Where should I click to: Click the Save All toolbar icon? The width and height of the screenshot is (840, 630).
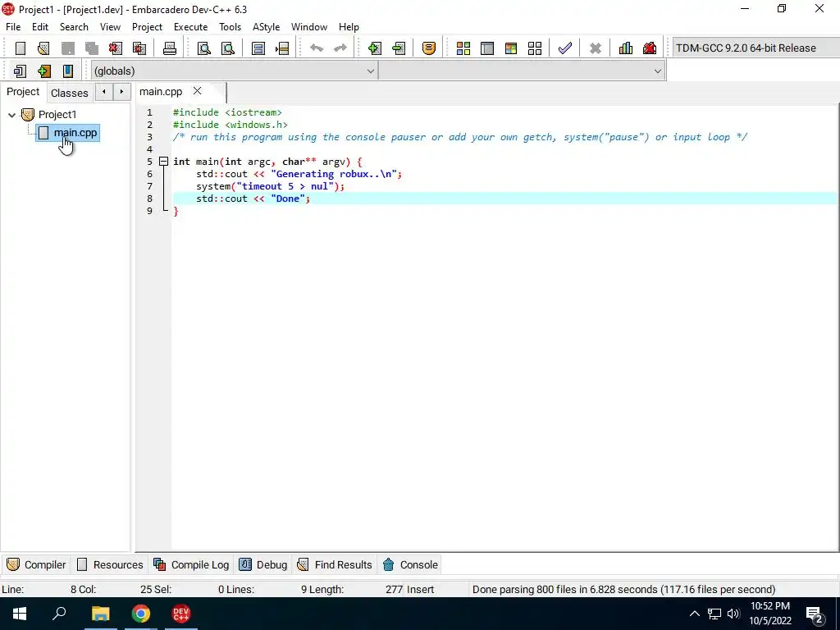[92, 48]
